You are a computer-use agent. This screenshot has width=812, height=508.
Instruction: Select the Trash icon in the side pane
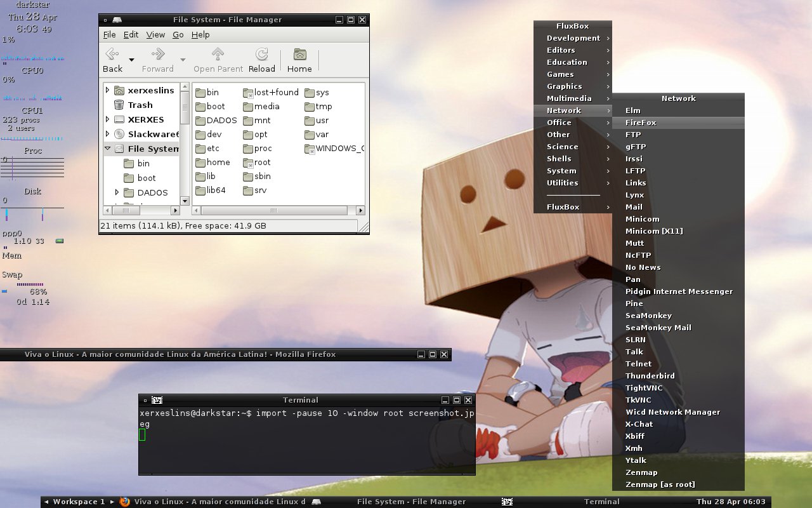pos(119,105)
